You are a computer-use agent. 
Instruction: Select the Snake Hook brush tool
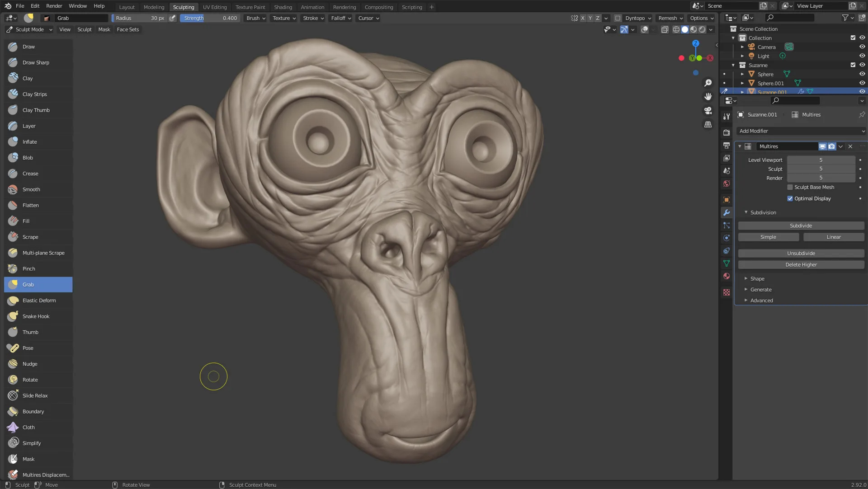36,316
